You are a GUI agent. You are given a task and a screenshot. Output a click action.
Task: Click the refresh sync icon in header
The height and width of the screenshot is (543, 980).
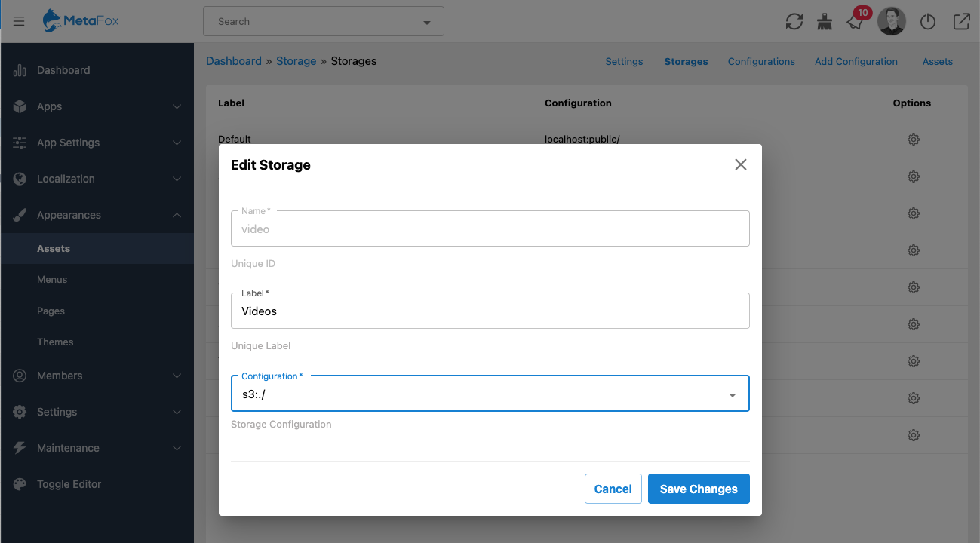[794, 22]
